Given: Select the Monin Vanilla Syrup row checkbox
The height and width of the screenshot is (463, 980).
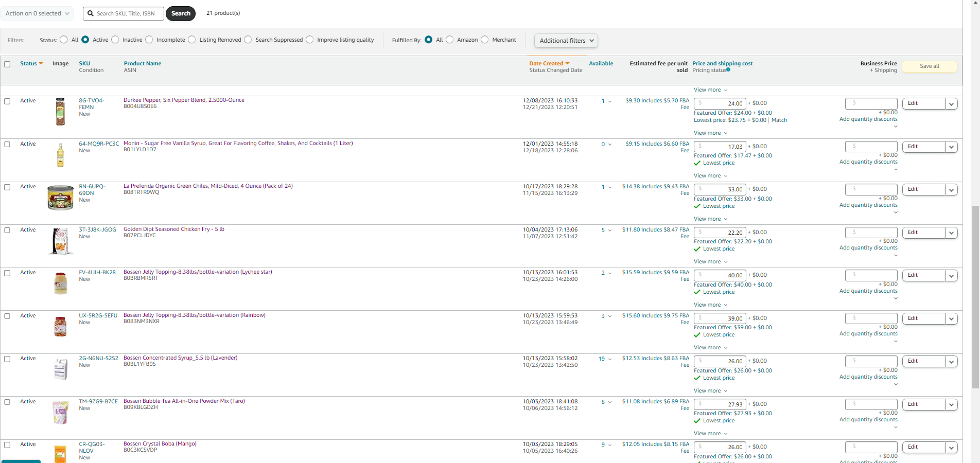Looking at the screenshot, I should [x=7, y=145].
